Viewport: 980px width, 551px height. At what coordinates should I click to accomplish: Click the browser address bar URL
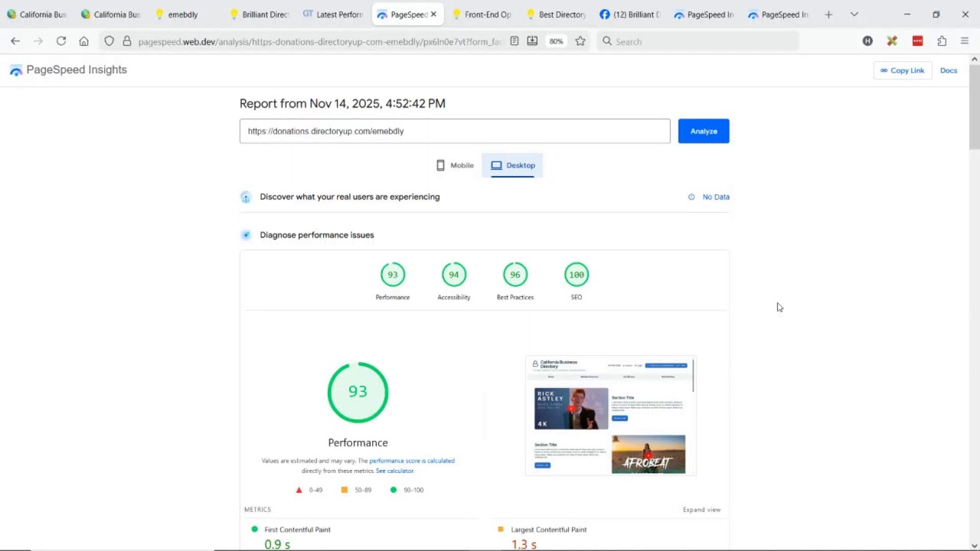click(x=320, y=41)
